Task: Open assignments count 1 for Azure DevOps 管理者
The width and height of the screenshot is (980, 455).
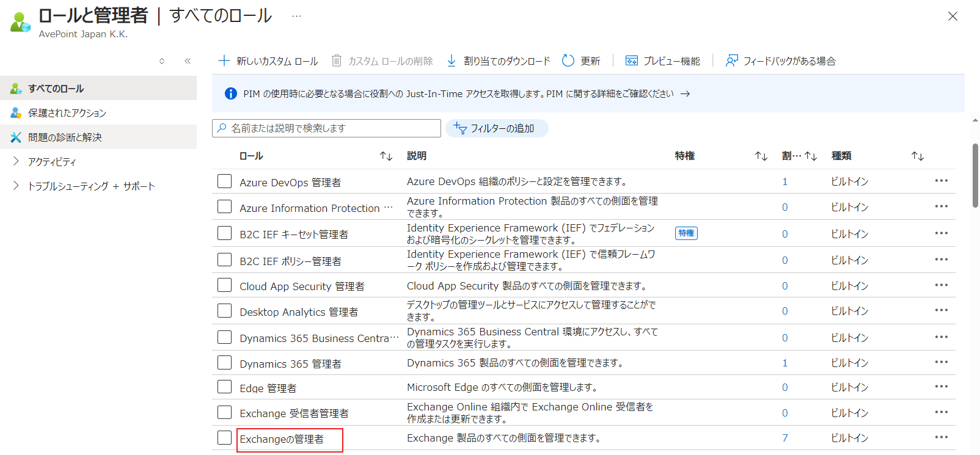Action: coord(785,181)
